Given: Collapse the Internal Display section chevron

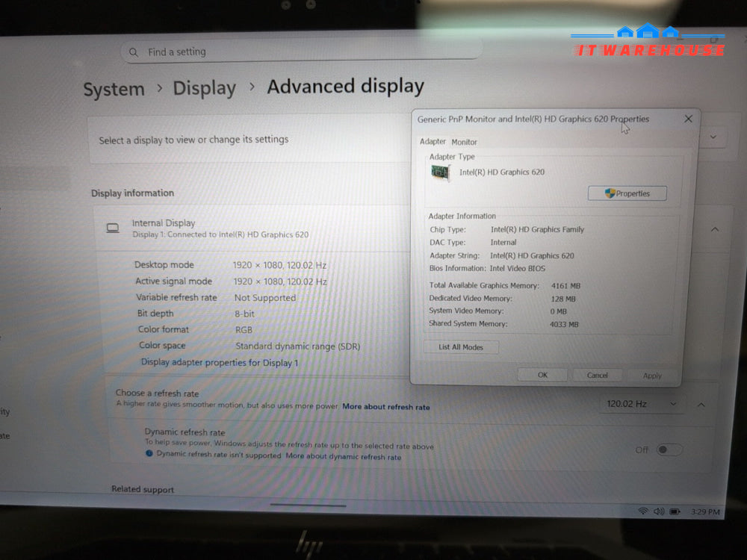Looking at the screenshot, I should 715,229.
